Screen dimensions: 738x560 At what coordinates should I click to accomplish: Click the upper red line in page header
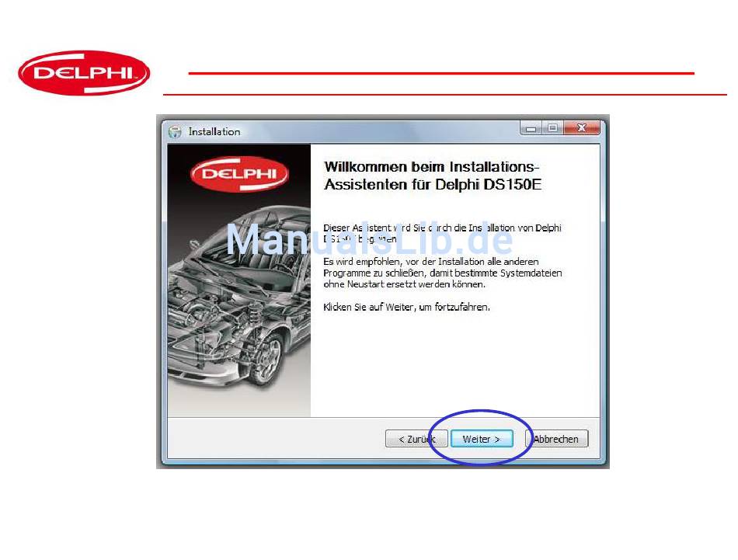441,74
